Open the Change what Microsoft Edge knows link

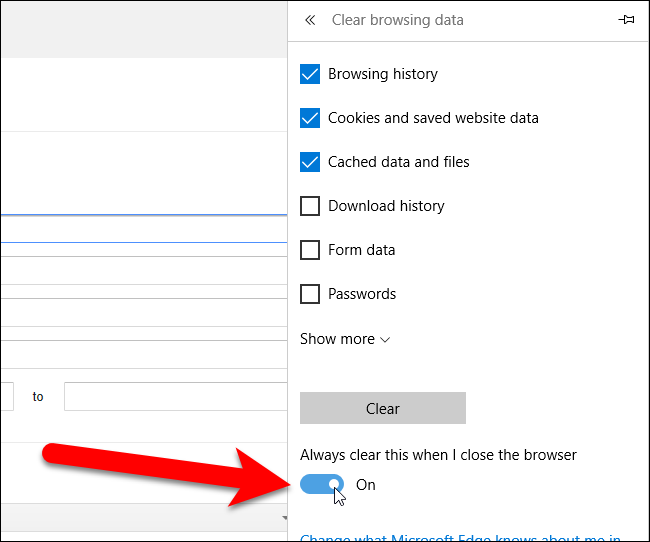(x=461, y=536)
